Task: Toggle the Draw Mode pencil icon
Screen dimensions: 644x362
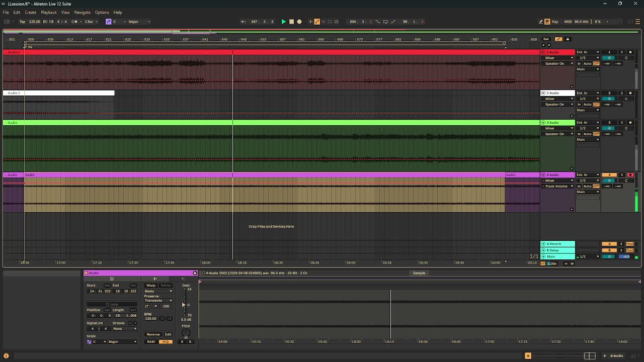Action: point(540,22)
